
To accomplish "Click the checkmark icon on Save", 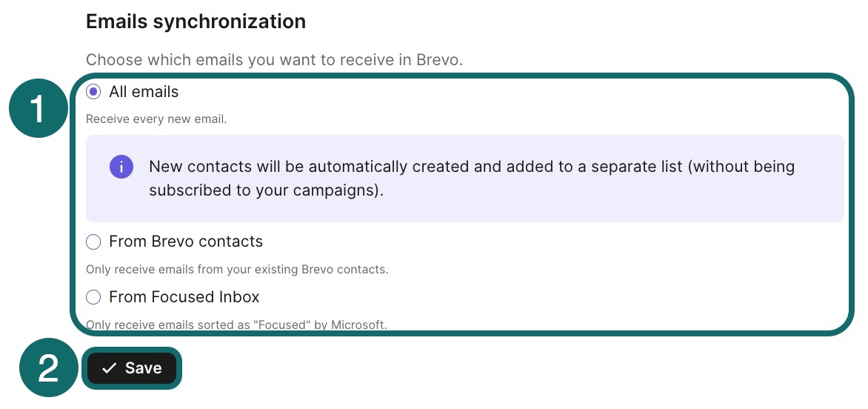I will pyautogui.click(x=109, y=368).
